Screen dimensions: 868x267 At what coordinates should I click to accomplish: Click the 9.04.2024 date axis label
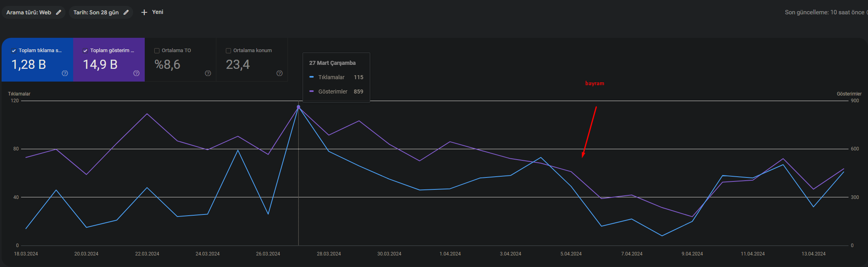[x=692, y=254]
